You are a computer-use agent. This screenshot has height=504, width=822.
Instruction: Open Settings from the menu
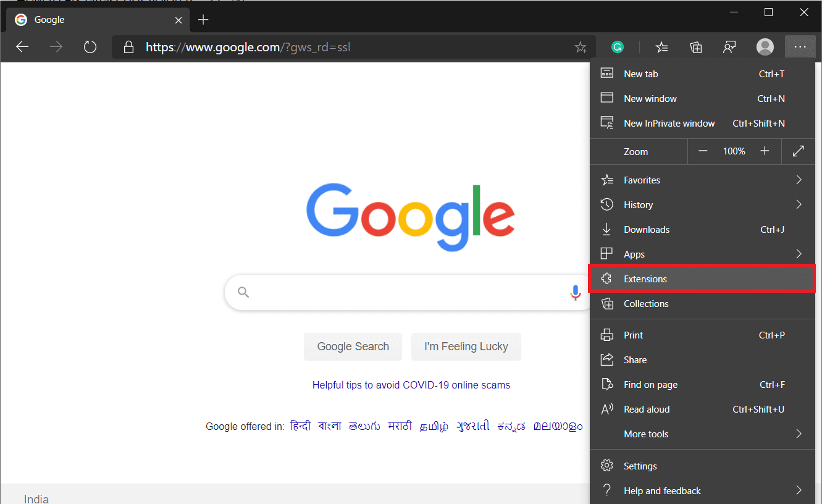[640, 466]
